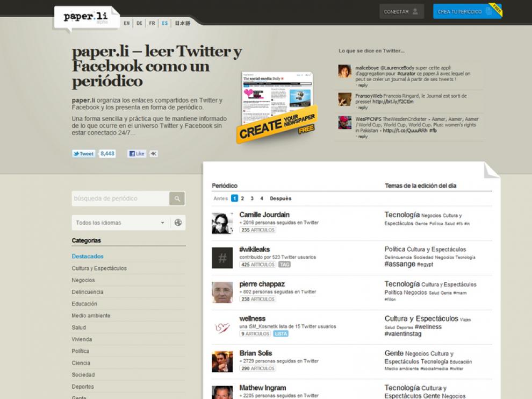Screen dimensions: 532x399
Task: Click the globe icon next to language selector
Action: click(x=178, y=223)
